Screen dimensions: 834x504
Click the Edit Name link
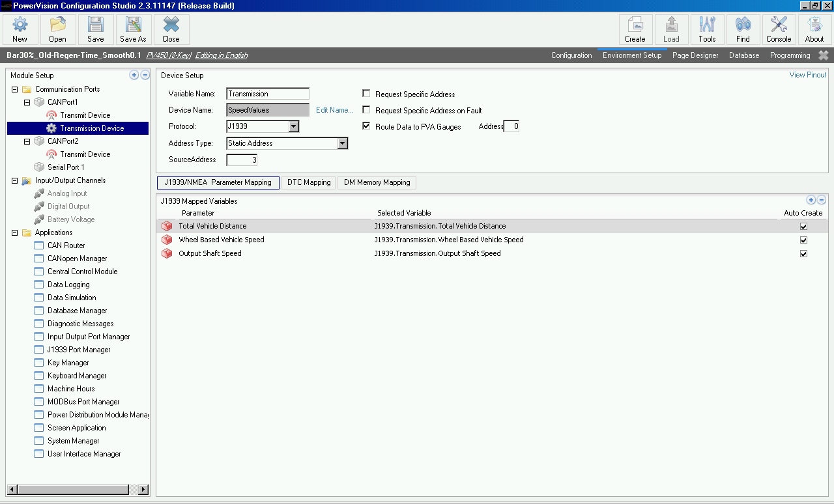point(335,110)
